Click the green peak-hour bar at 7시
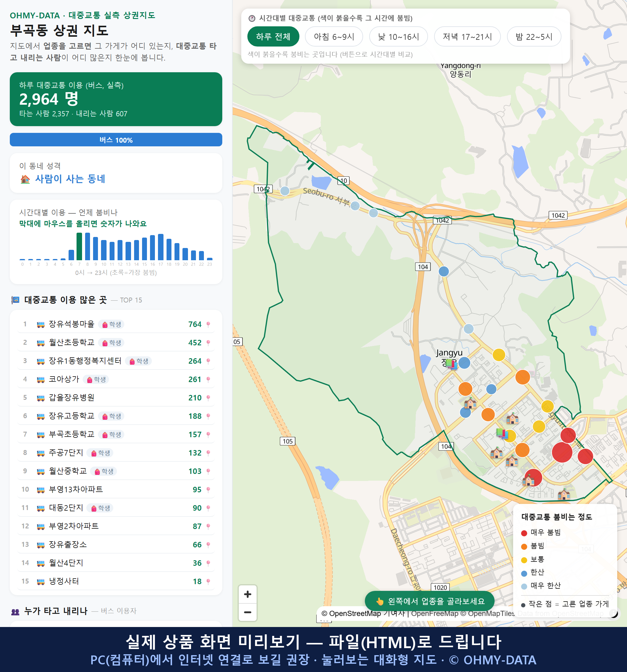Image resolution: width=627 pixels, height=672 pixels. tap(79, 246)
